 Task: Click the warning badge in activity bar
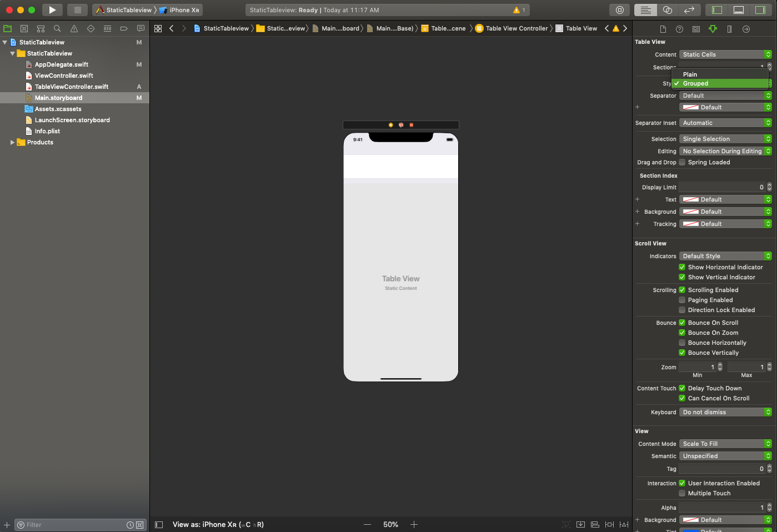click(519, 10)
